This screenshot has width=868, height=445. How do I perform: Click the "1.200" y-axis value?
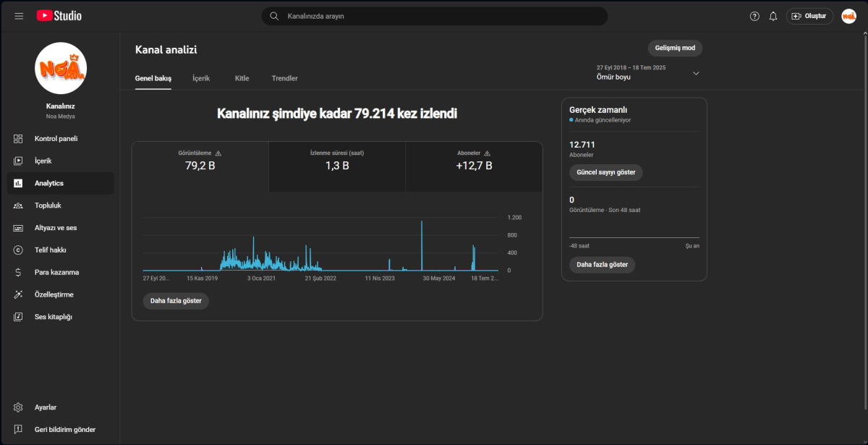coord(514,218)
